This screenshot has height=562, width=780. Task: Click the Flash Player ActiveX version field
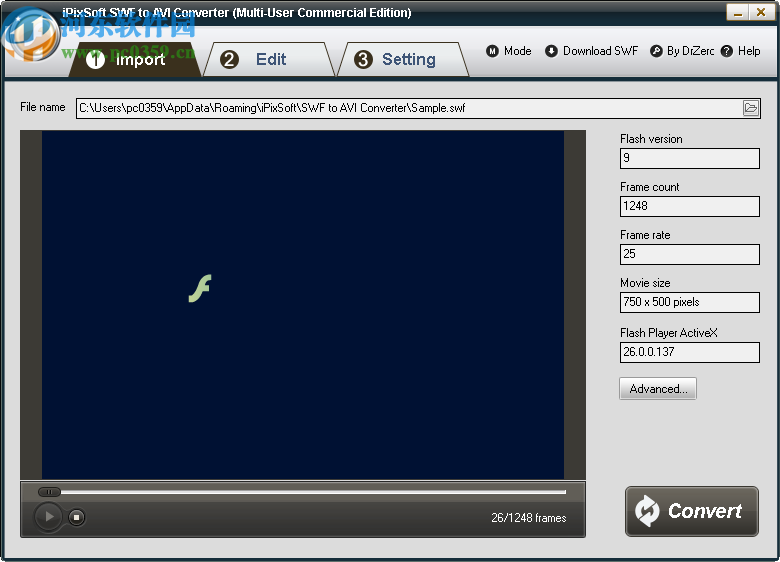(689, 352)
